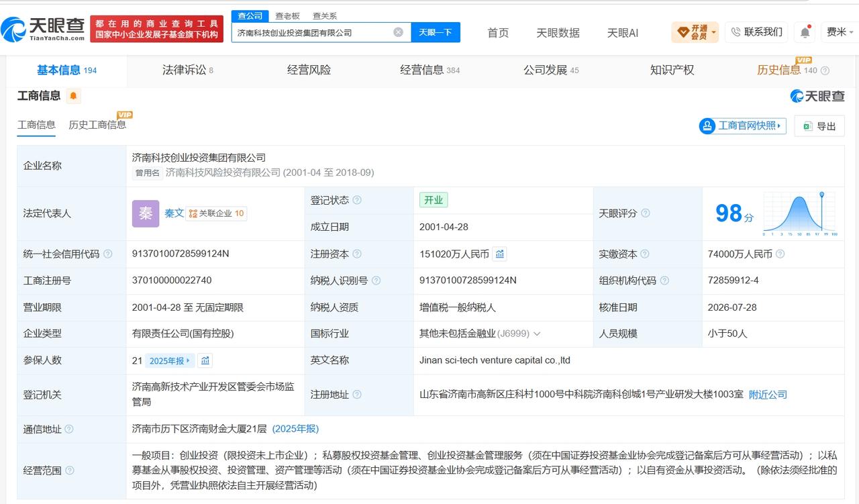The height and width of the screenshot is (504, 859).
Task: Open the 参保人数 trend chart icon
Action: point(205,360)
